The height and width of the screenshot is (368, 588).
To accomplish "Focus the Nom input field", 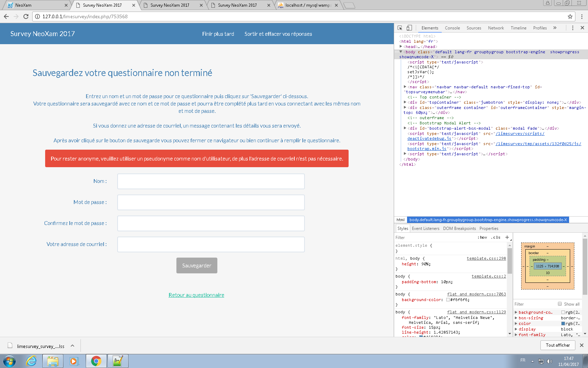I will [211, 181].
